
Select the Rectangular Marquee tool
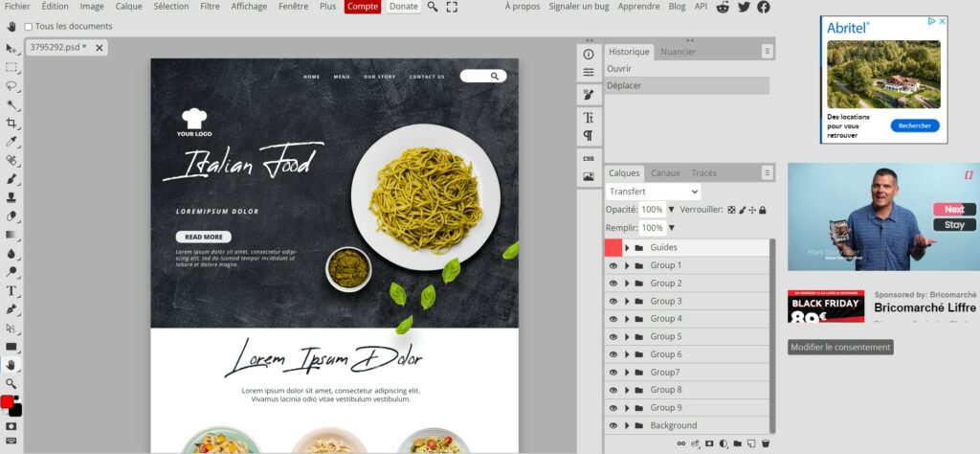coord(11,68)
